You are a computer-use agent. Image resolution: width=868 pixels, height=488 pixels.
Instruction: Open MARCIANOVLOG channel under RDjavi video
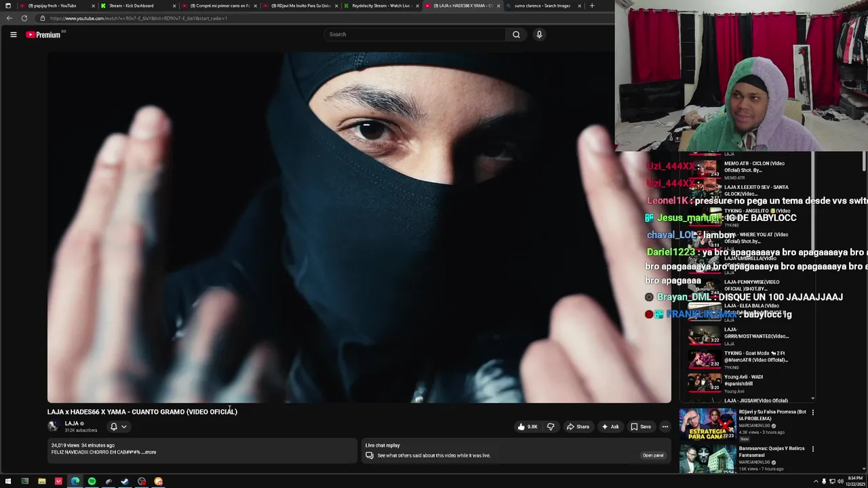pyautogui.click(x=755, y=426)
